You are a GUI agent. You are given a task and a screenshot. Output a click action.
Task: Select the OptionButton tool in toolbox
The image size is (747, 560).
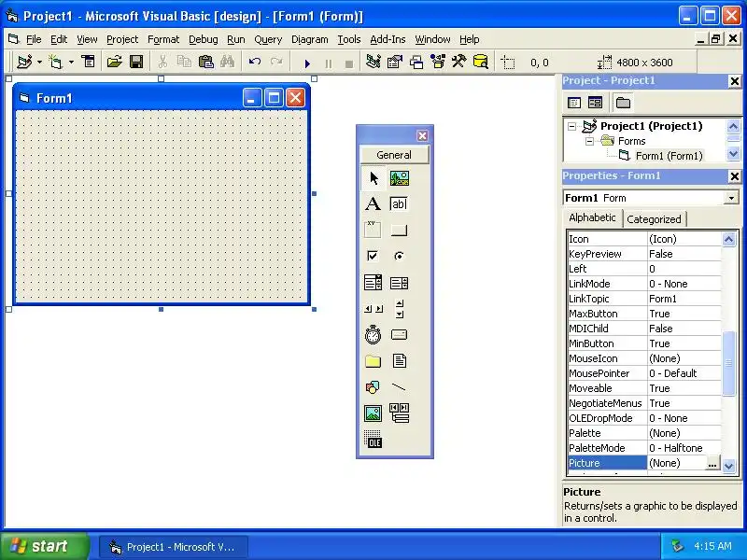click(x=400, y=256)
